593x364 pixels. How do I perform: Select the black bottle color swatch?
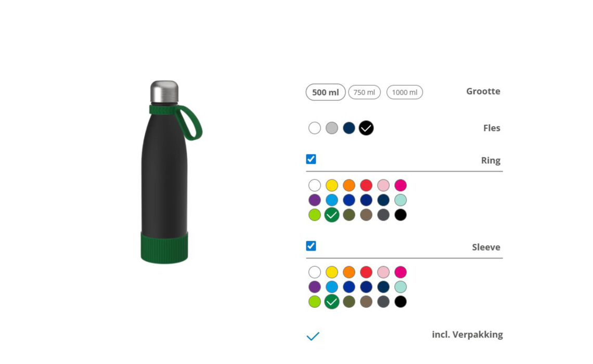[x=366, y=128]
